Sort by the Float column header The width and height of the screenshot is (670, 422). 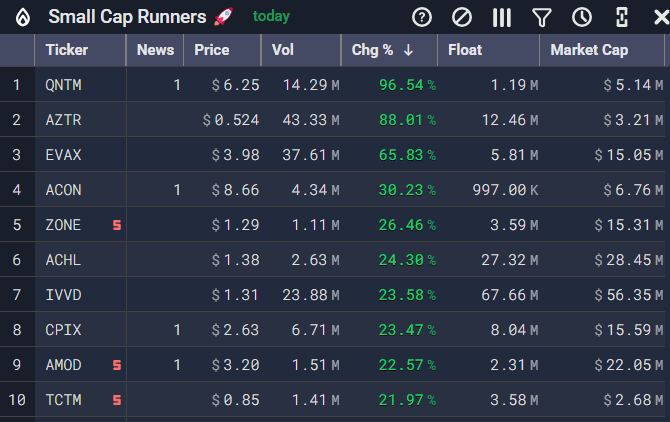click(465, 50)
